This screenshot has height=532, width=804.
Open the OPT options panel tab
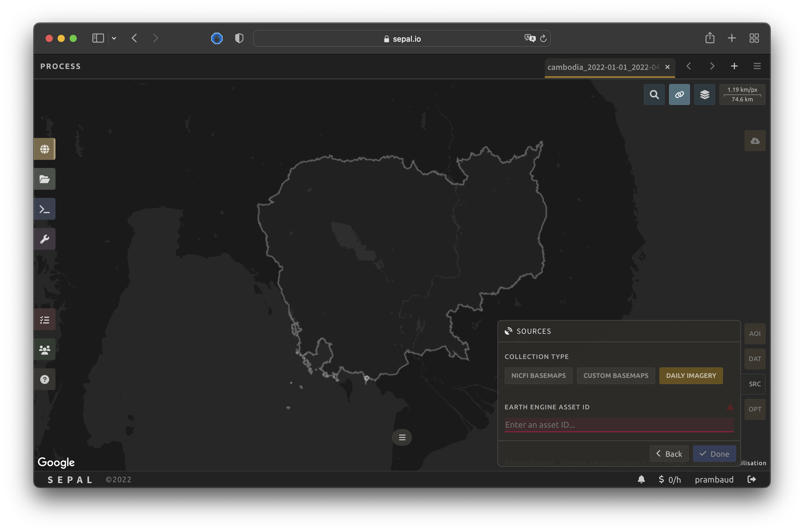point(754,409)
